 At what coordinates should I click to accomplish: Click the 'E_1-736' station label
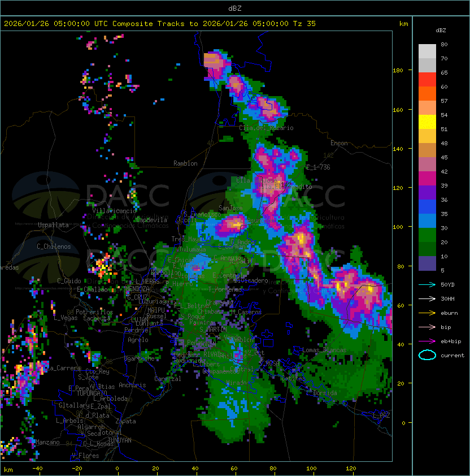318,167
